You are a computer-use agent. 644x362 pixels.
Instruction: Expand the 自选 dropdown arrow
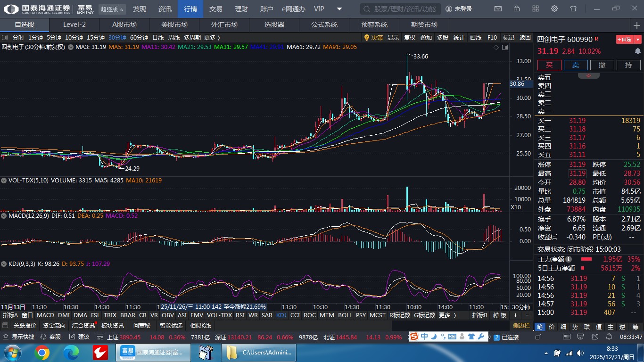coord(638,40)
